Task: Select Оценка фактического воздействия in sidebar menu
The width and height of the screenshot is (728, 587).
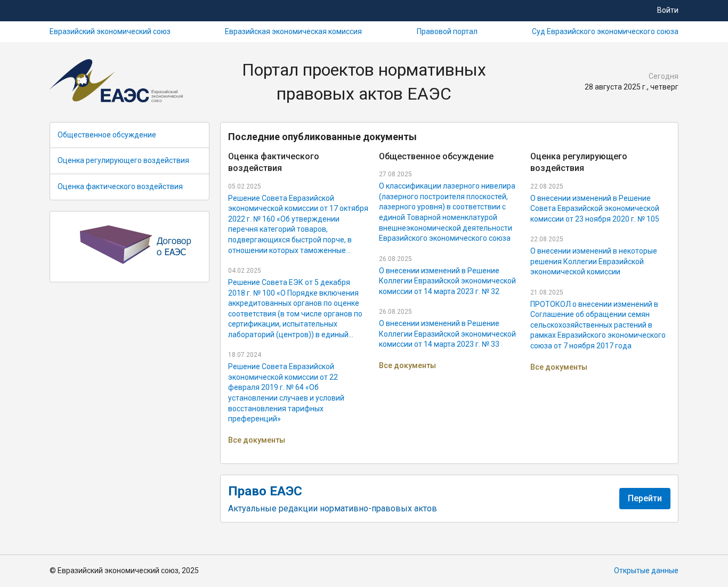Action: tap(130, 187)
